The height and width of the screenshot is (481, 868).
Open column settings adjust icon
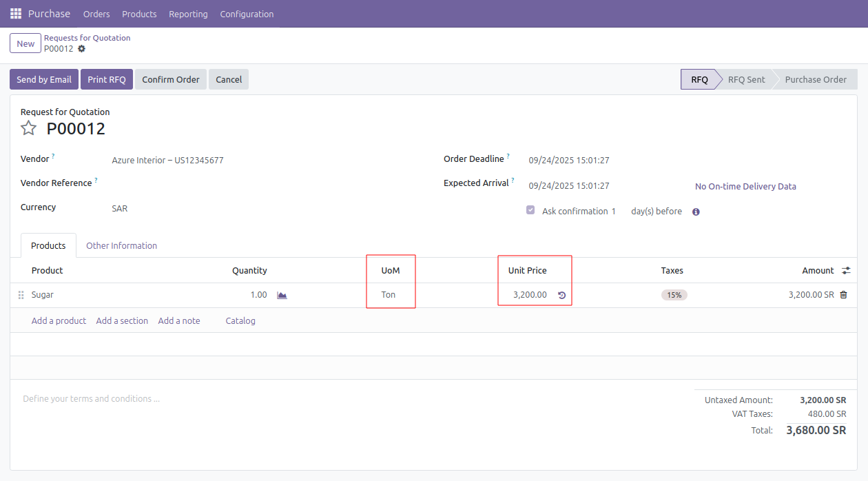coord(846,271)
